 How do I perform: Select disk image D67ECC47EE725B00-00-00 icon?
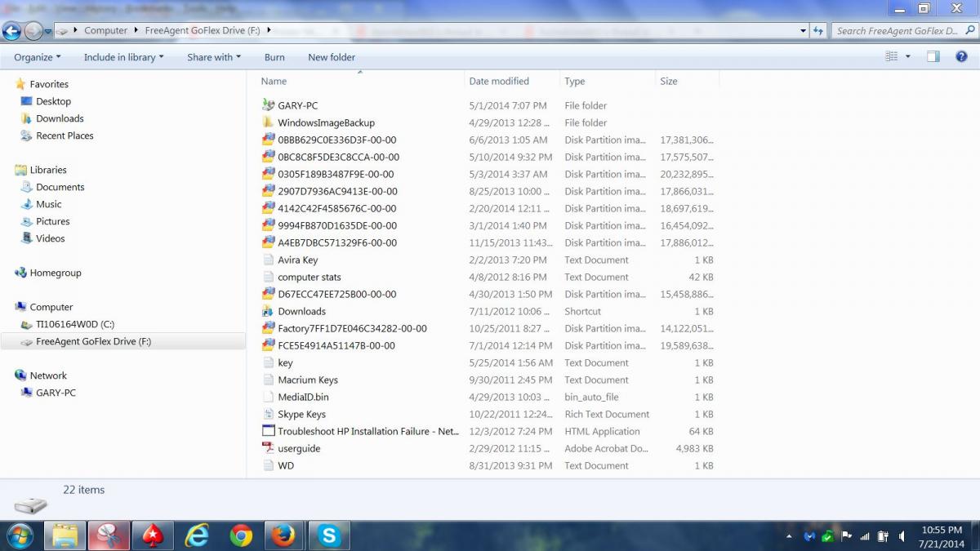tap(268, 294)
